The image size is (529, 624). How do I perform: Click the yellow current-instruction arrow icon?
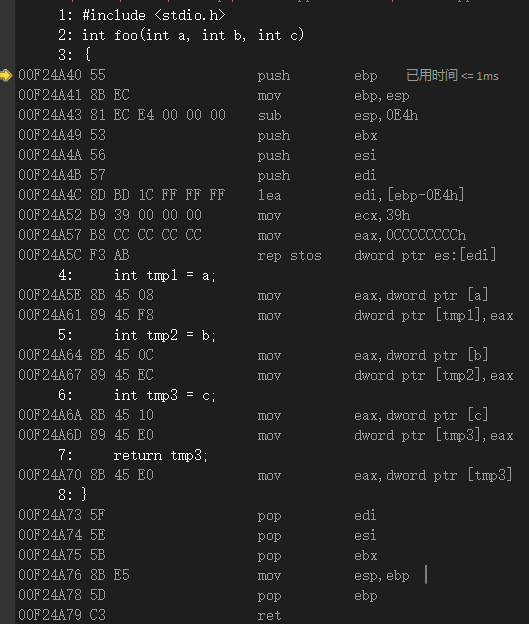coord(6,75)
